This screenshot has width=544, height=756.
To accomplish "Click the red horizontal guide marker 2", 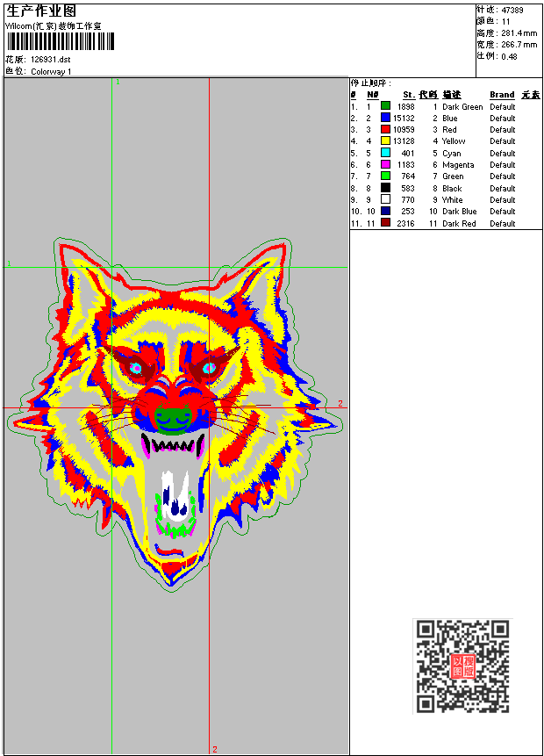I will click(x=340, y=404).
